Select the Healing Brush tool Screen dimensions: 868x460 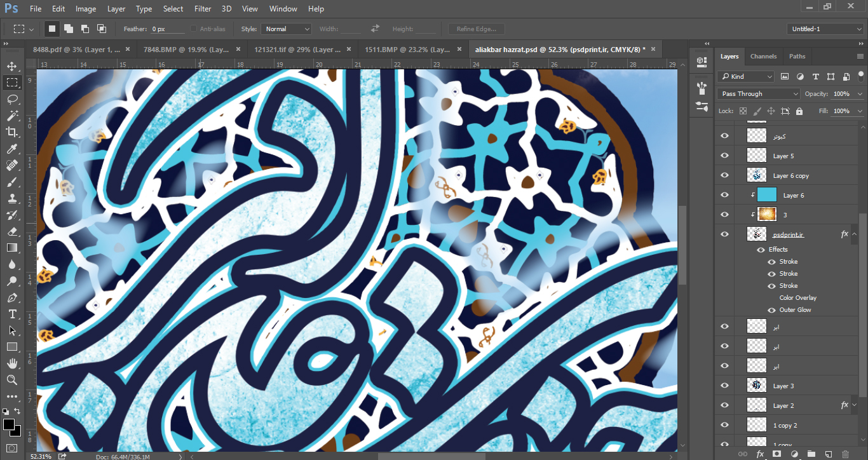tap(12, 165)
